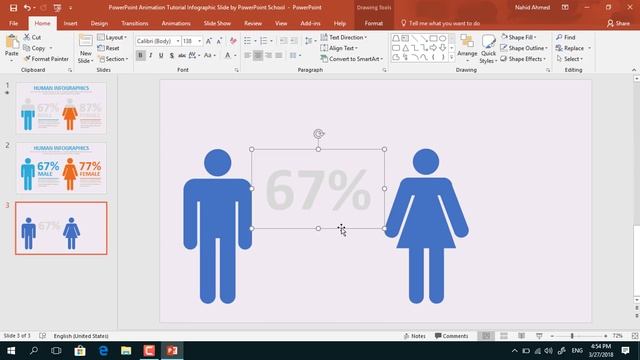Switch to Normal view in status bar
The height and width of the screenshot is (360, 640).
(486, 336)
